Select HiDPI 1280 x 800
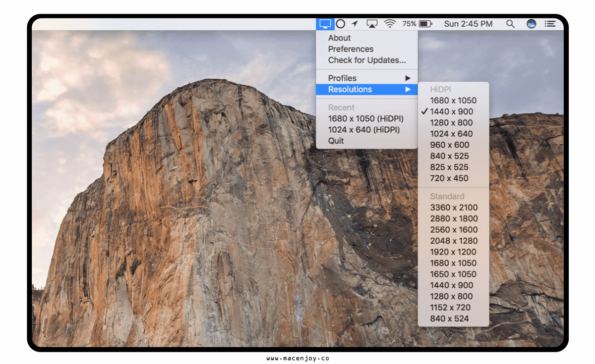595x364 pixels. click(453, 122)
